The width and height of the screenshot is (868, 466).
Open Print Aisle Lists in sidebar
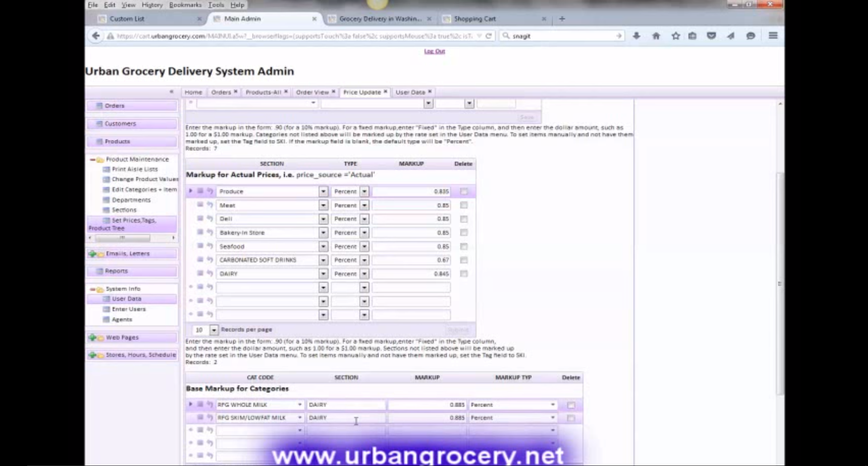[135, 169]
